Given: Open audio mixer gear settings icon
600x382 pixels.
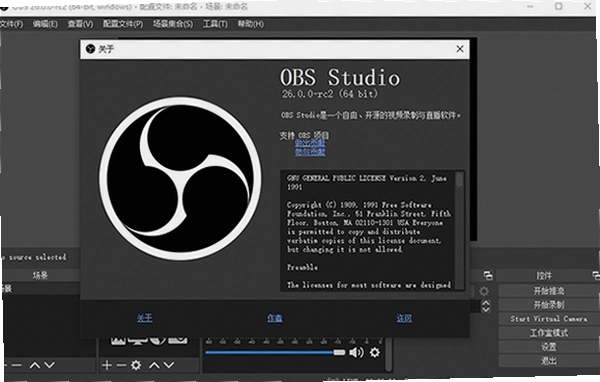Looking at the screenshot, I should tap(375, 352).
